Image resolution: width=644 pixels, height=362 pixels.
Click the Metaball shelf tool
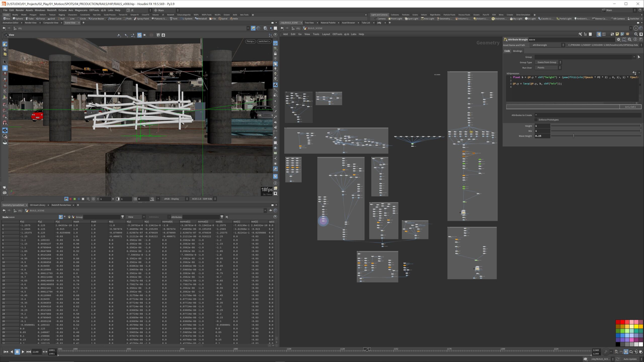pyautogui.click(x=201, y=19)
